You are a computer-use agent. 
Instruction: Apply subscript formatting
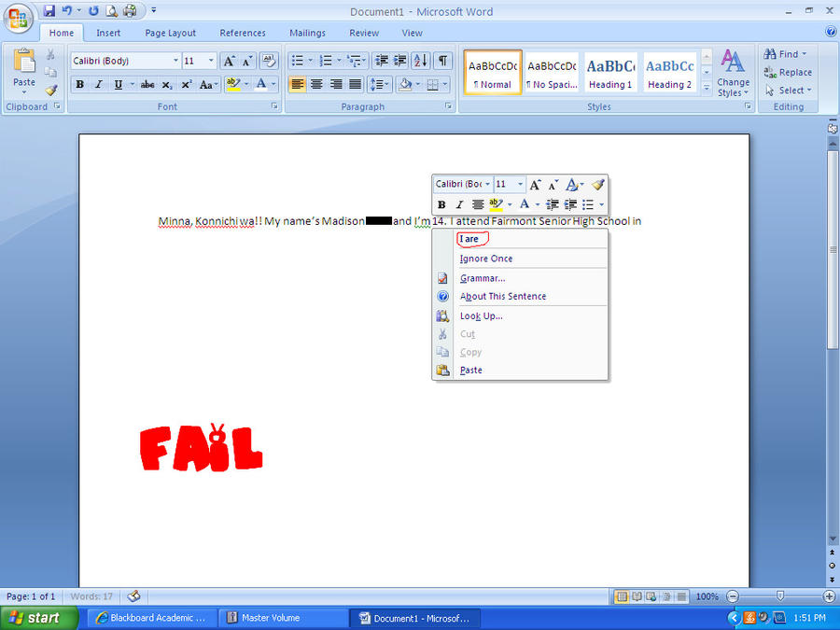(x=167, y=85)
